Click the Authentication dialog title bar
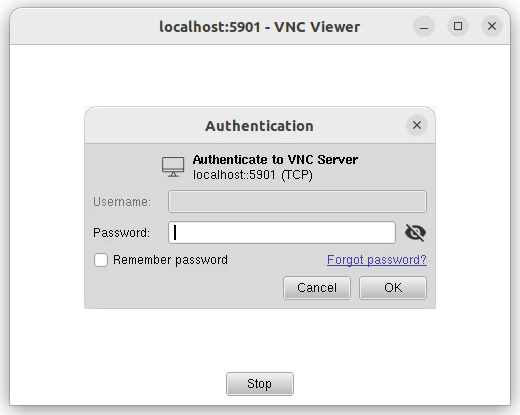The height and width of the screenshot is (415, 520). pyautogui.click(x=260, y=126)
